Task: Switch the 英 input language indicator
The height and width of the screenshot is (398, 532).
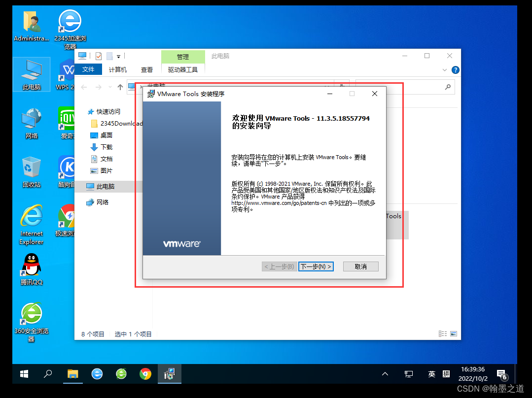Action: [x=431, y=374]
